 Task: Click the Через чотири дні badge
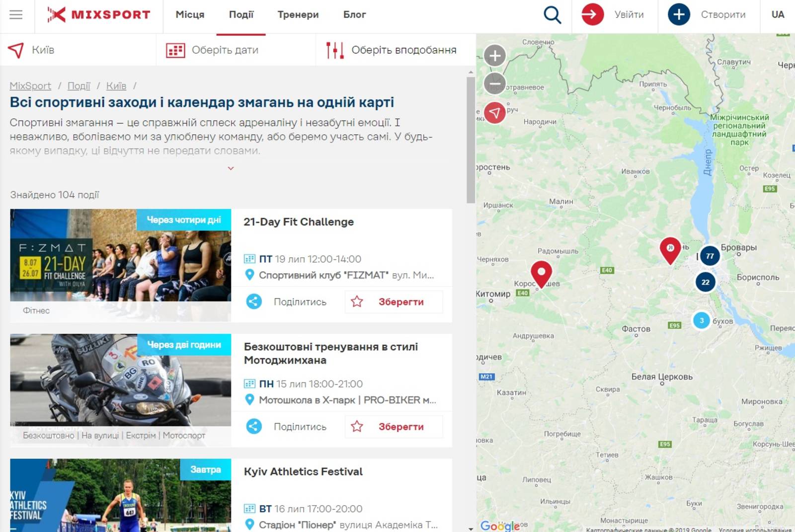click(x=184, y=220)
